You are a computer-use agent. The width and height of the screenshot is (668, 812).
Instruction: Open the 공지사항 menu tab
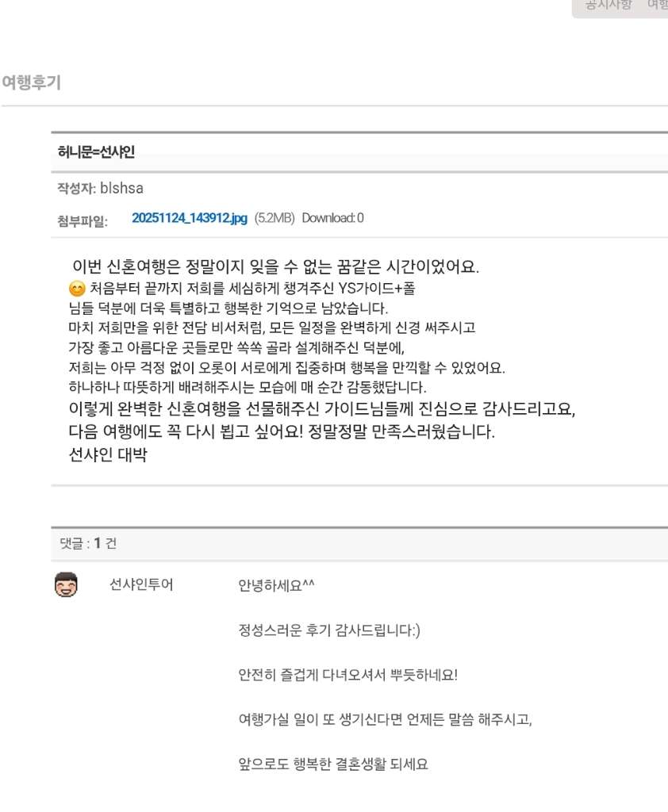click(x=608, y=5)
